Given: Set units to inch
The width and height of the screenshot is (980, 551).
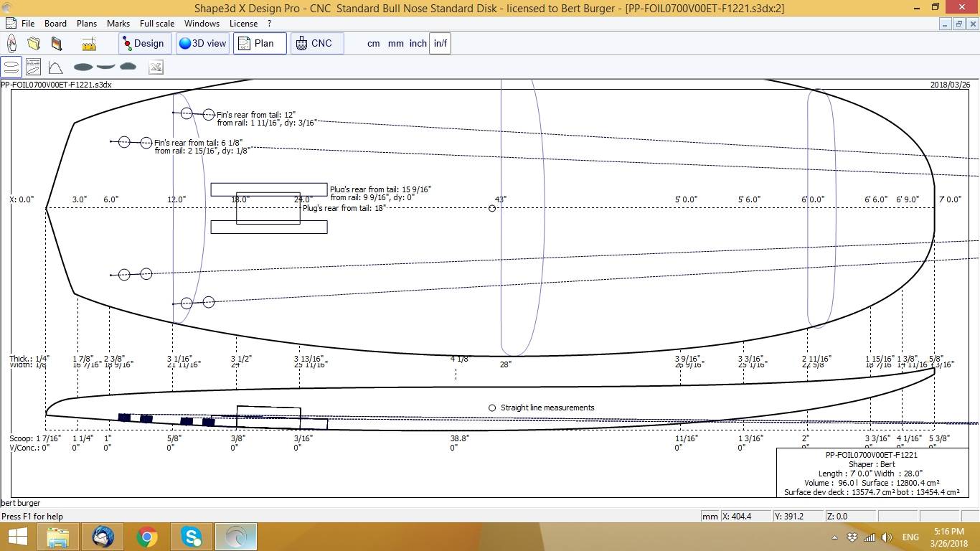Looking at the screenshot, I should [418, 43].
